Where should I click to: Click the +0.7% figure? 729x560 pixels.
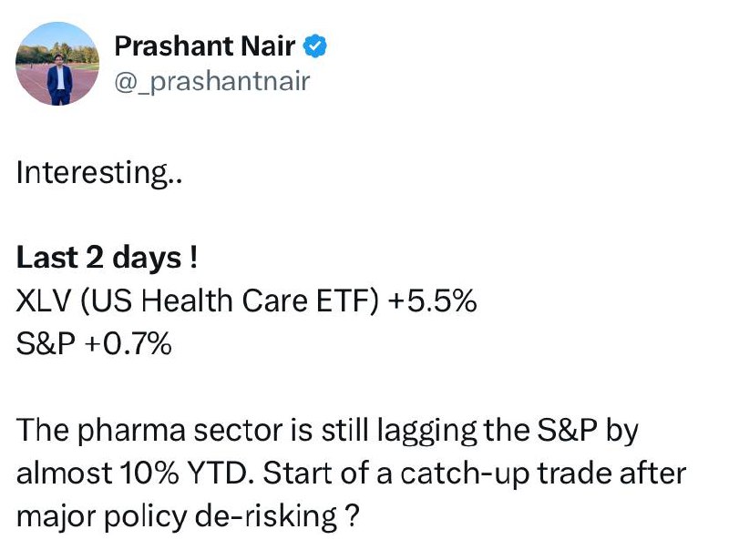[x=128, y=344]
